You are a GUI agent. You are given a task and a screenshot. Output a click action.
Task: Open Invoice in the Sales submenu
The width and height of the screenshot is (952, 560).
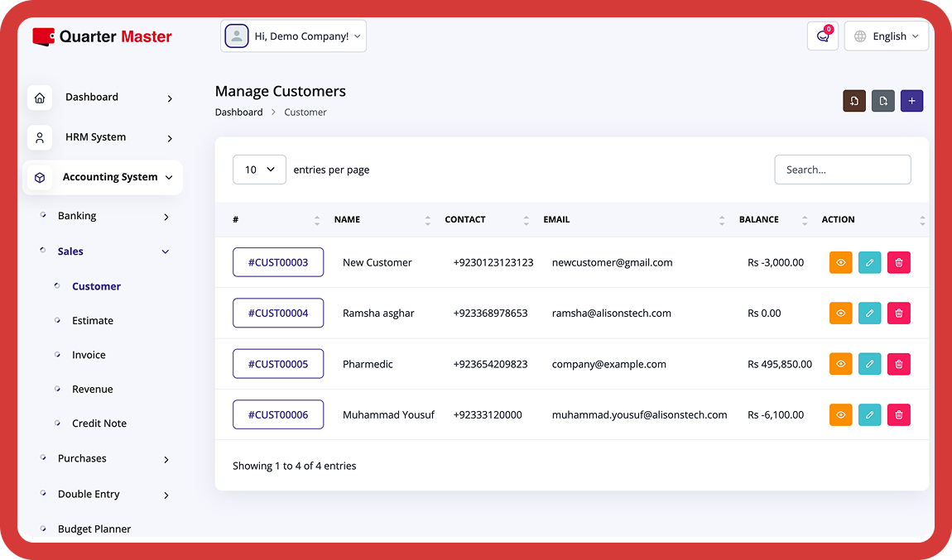[x=89, y=355]
